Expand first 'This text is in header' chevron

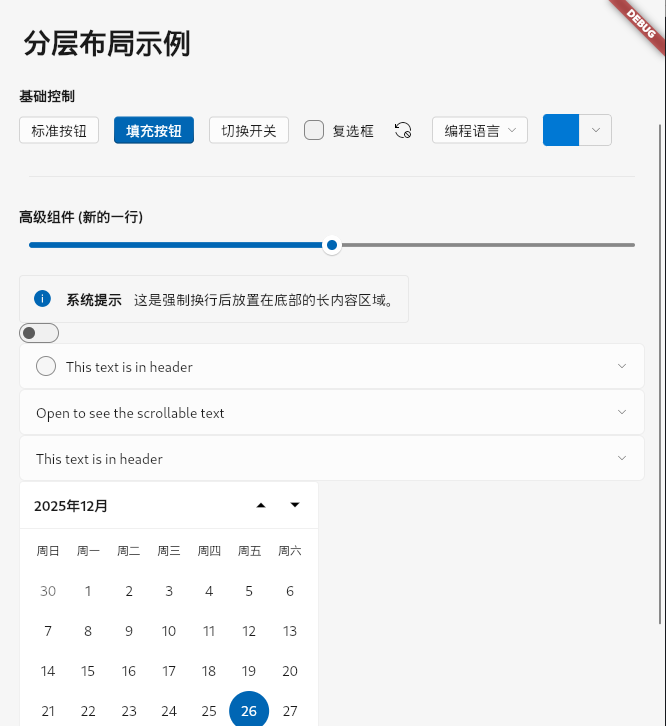(x=622, y=366)
